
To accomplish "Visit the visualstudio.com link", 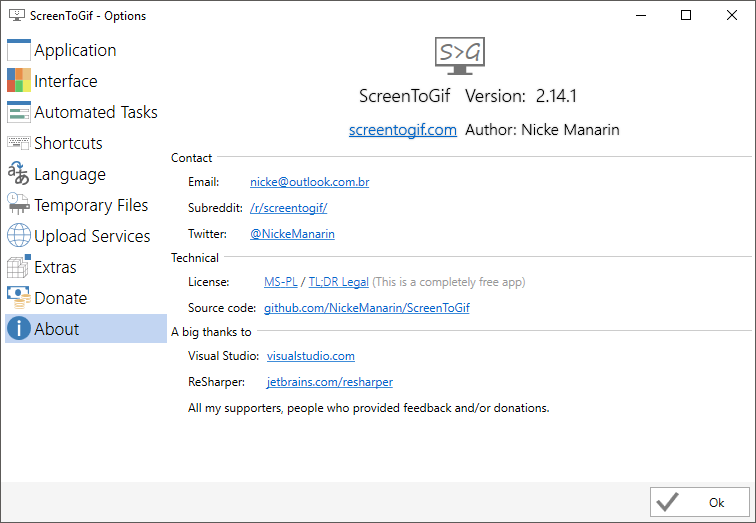I will [x=310, y=356].
